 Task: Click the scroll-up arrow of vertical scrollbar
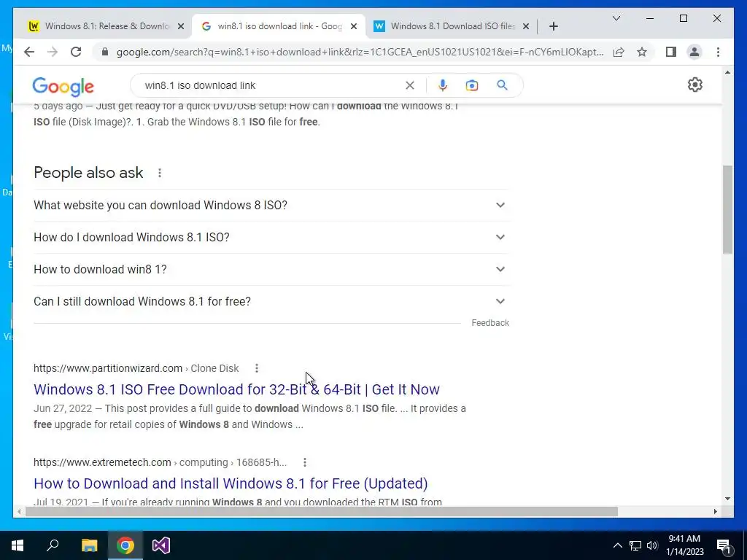pyautogui.click(x=727, y=72)
